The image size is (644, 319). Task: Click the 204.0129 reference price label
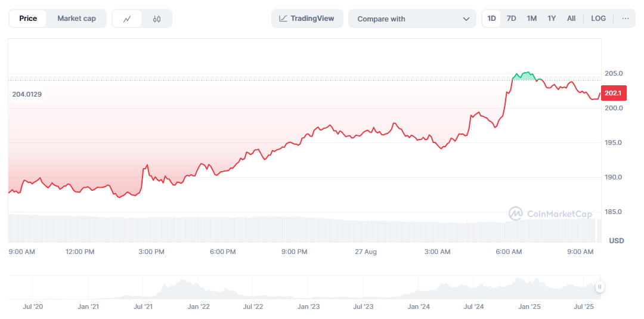point(27,94)
